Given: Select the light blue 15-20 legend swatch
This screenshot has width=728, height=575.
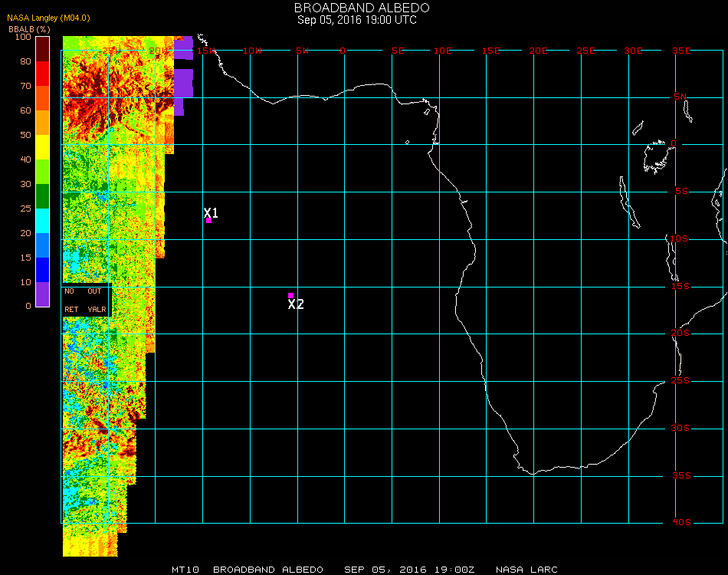Looking at the screenshot, I should coord(43,245).
